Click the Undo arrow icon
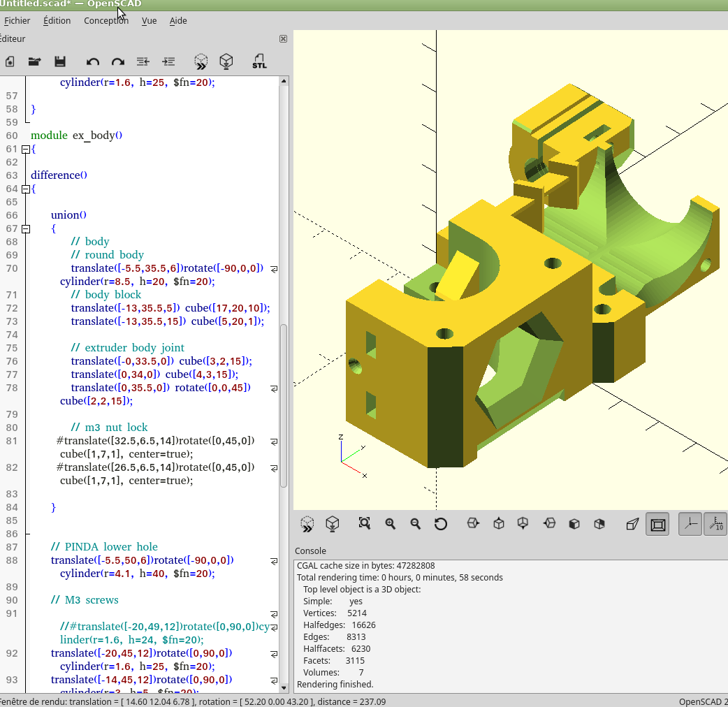This screenshot has height=707, width=728. [x=93, y=61]
